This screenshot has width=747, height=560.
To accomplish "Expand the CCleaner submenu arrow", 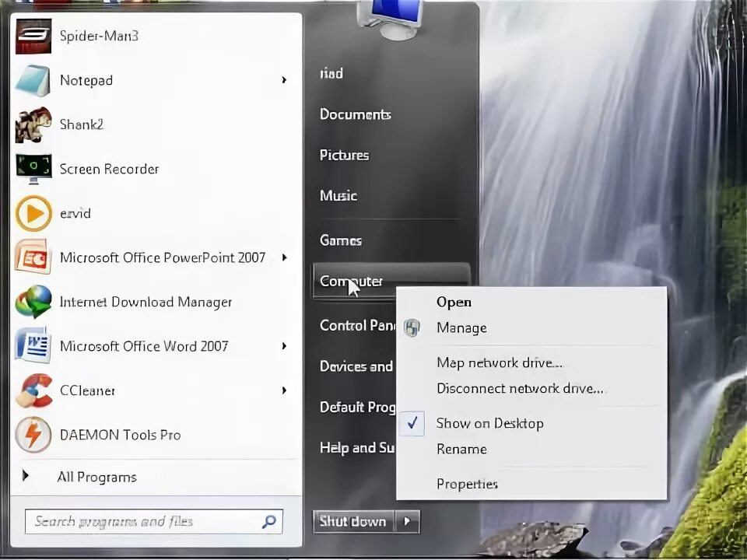I will coord(285,390).
